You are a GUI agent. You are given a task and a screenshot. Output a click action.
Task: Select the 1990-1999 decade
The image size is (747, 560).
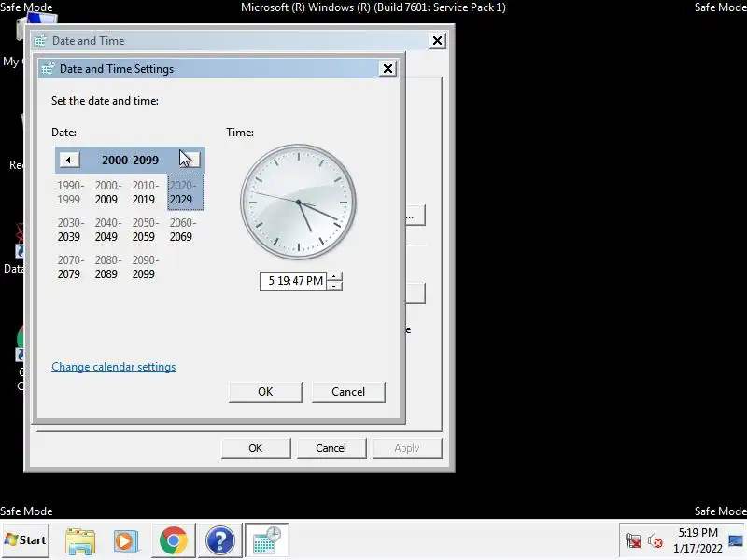tap(69, 192)
